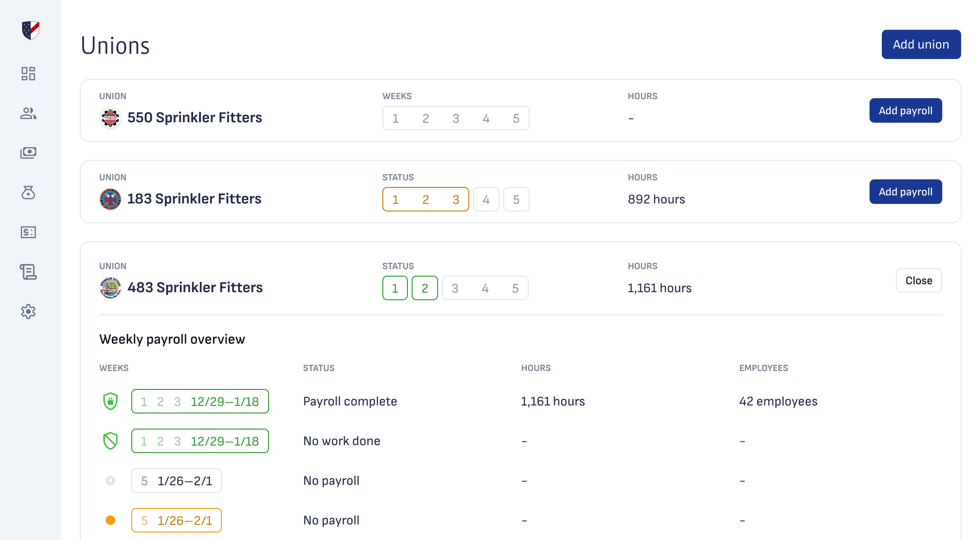Image resolution: width=980 pixels, height=540 pixels.
Task: Click the Weekly payroll overview heading
Action: tap(172, 339)
